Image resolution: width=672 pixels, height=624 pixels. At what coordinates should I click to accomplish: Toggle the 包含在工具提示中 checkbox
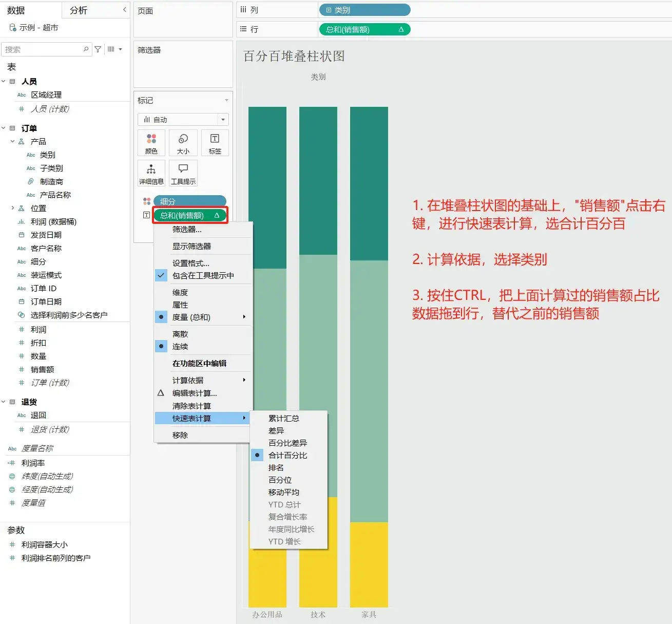pyautogui.click(x=161, y=275)
